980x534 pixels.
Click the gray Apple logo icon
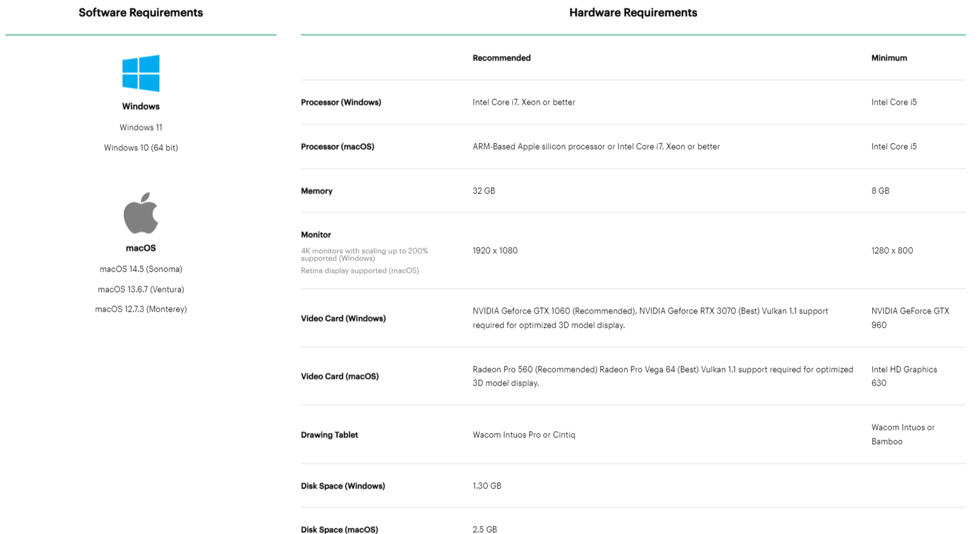(x=140, y=214)
